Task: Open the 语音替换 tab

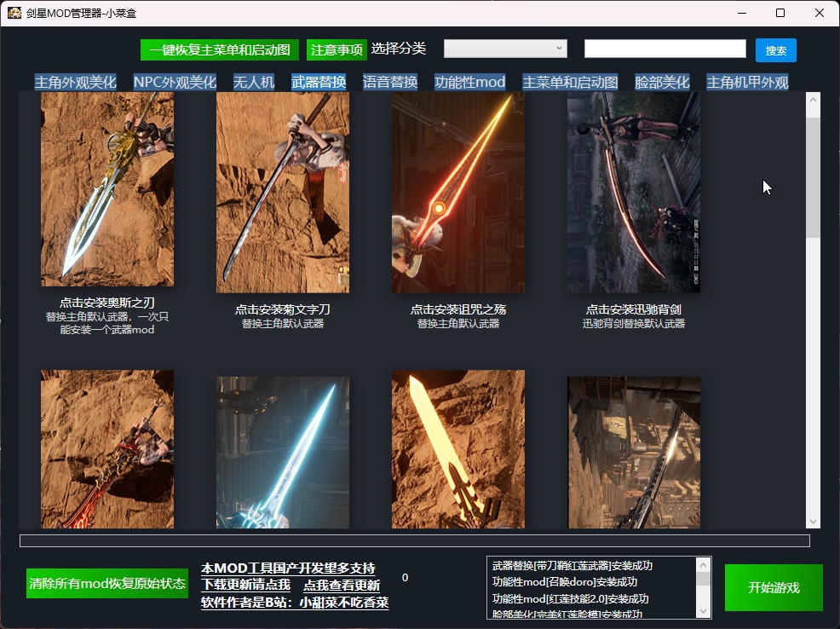Action: click(390, 82)
